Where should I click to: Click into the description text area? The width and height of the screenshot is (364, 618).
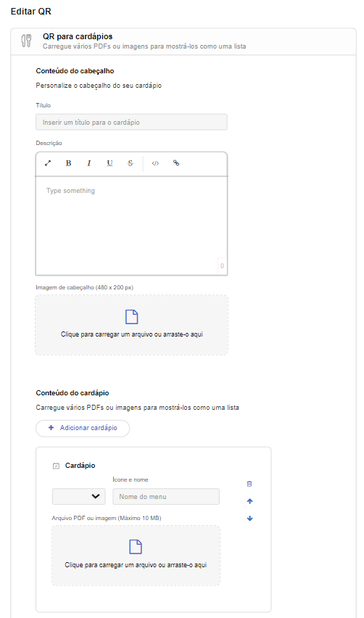click(131, 226)
